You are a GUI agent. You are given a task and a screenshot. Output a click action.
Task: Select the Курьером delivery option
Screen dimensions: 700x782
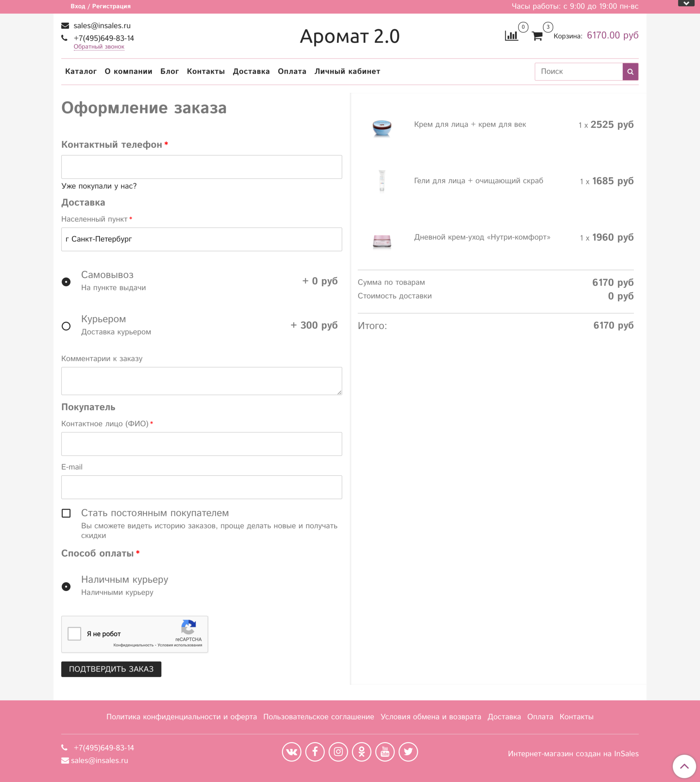(66, 326)
